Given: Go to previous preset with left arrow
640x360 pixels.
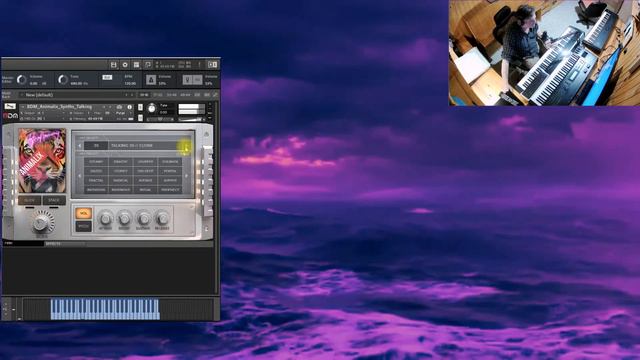Looking at the screenshot, I should tap(80, 145).
